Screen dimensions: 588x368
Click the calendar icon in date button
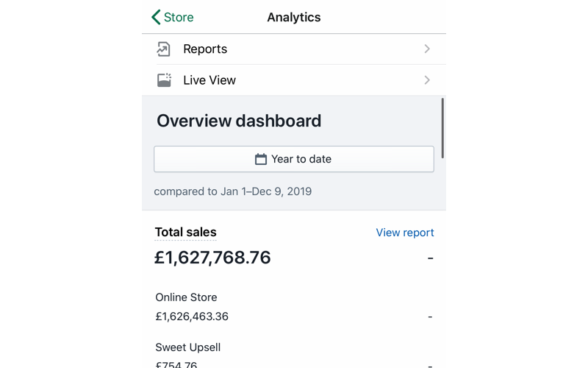pyautogui.click(x=261, y=159)
